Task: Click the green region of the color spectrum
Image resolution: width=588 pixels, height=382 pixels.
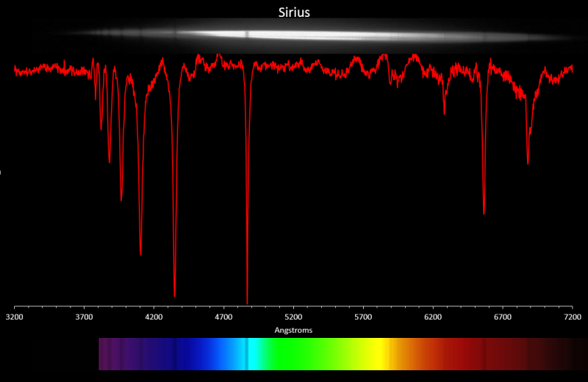Action: 301,354
